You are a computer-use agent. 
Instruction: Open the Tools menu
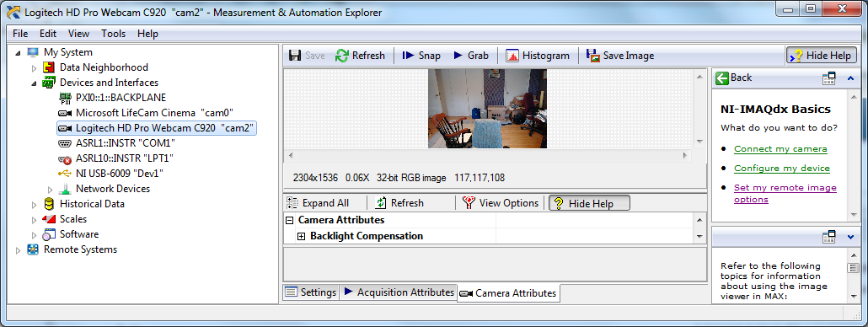[x=114, y=33]
